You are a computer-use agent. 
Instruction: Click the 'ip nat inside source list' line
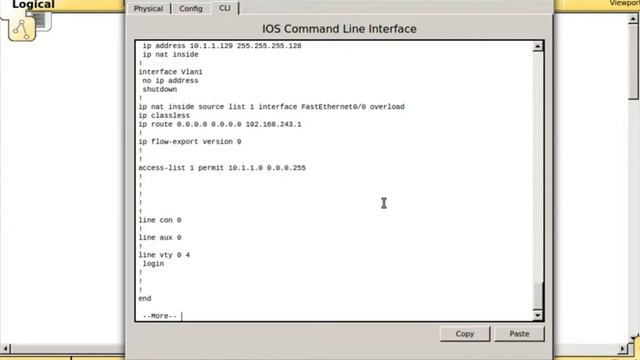pos(271,107)
